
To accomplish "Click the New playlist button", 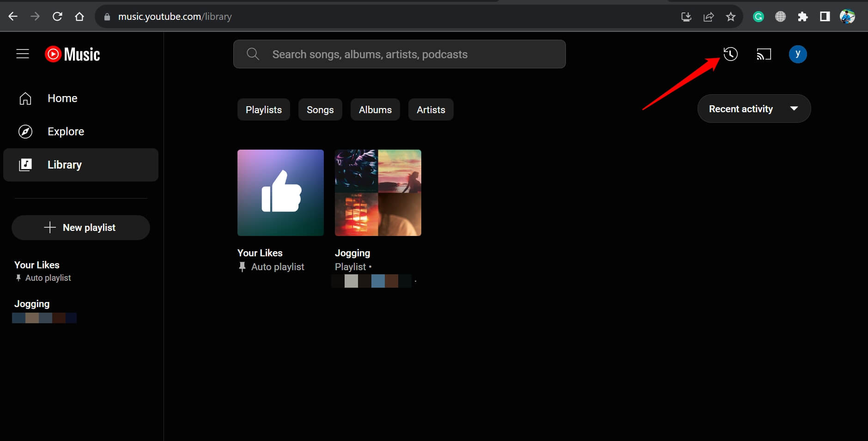I will coord(80,227).
